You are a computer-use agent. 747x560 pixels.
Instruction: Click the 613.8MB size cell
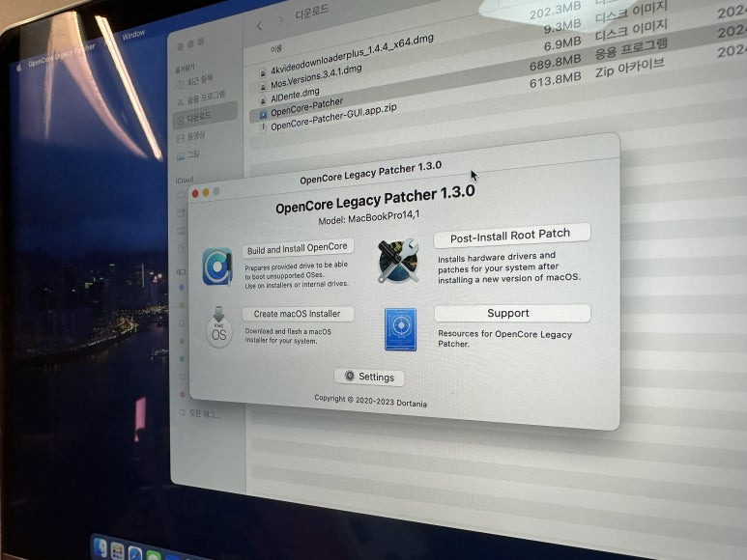pos(555,80)
